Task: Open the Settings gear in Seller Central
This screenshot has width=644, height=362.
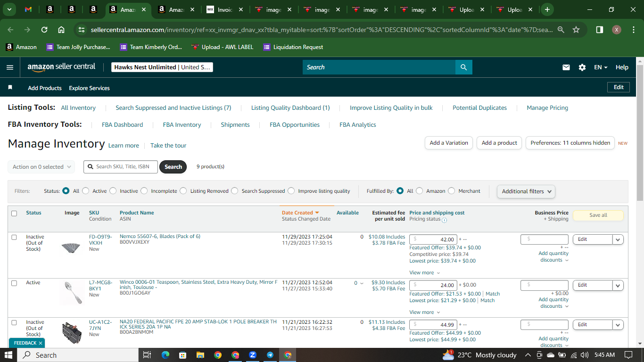Action: pos(582,67)
